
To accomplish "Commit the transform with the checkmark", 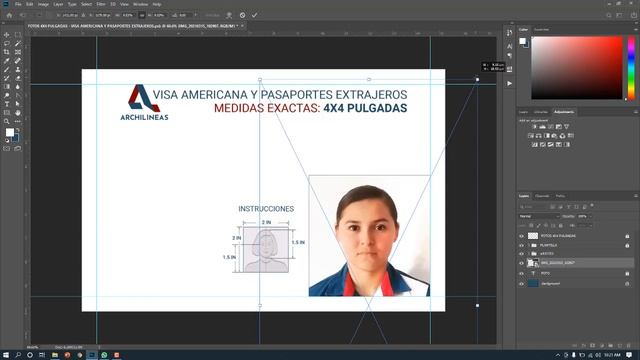I will pyautogui.click(x=254, y=15).
